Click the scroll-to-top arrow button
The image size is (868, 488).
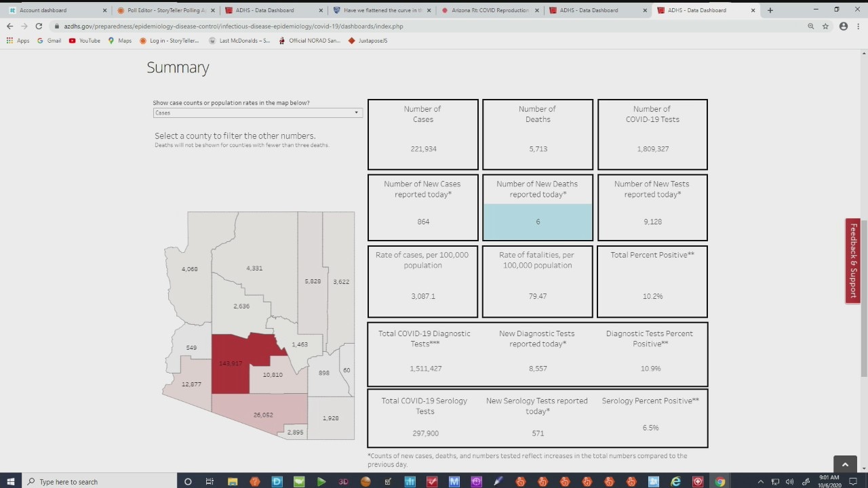(845, 464)
